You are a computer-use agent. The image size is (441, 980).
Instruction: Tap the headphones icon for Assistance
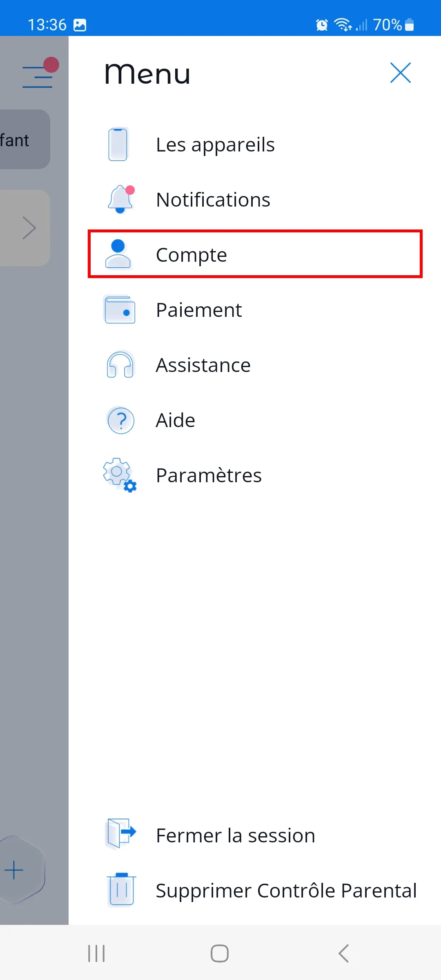120,365
